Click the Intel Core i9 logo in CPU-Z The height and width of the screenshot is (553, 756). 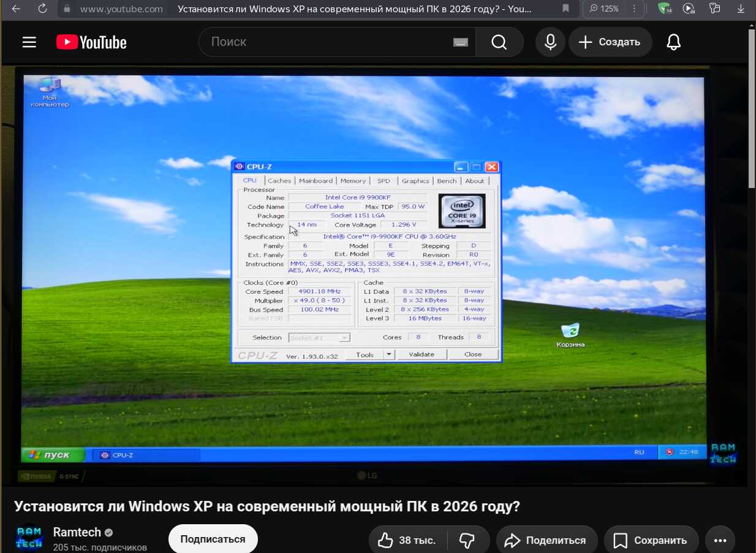(x=462, y=211)
